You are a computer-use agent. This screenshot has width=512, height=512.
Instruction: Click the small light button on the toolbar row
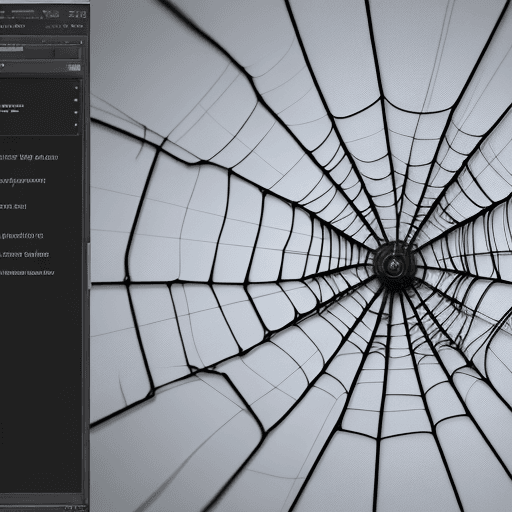[74, 67]
